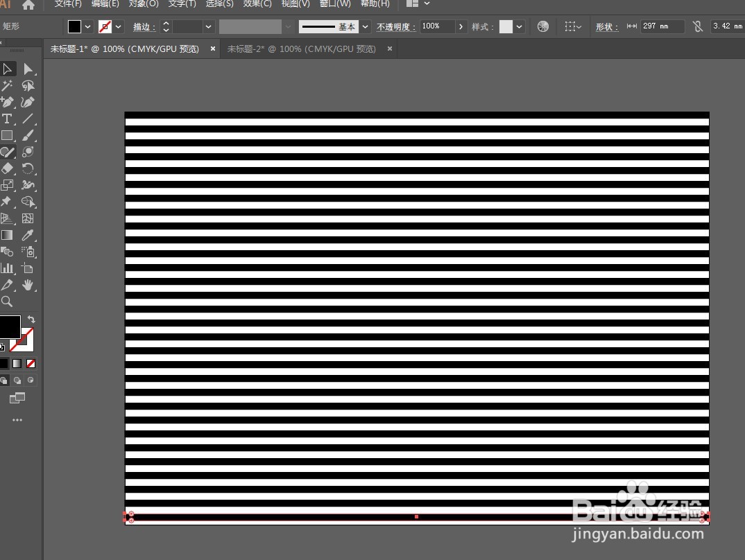
Task: Open the brush definition 基本 dropdown
Action: click(365, 26)
